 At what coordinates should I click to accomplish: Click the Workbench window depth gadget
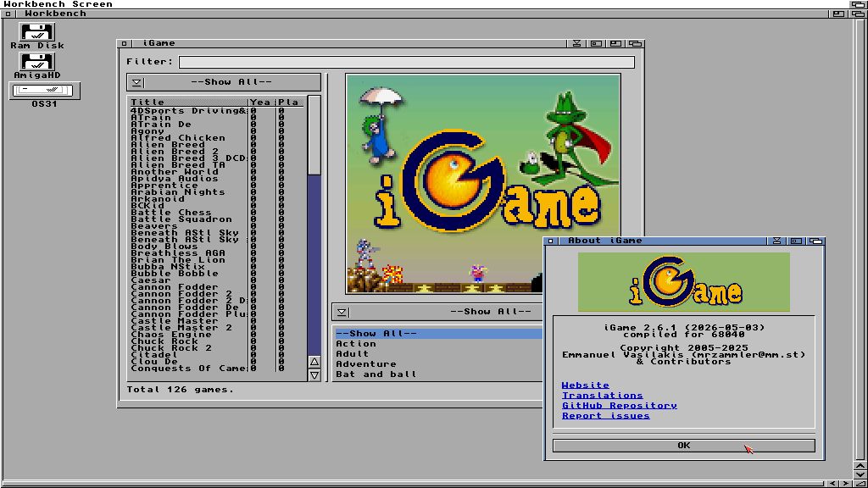[858, 14]
